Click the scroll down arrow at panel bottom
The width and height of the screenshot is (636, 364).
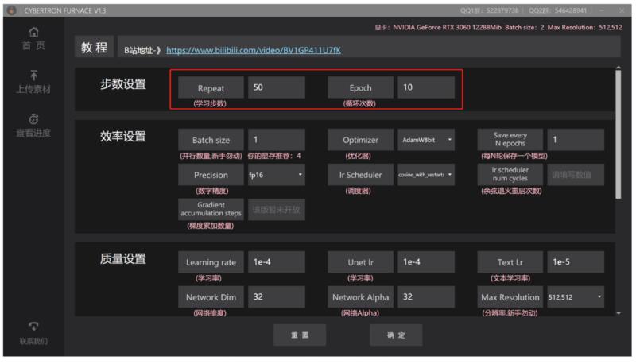coord(618,312)
